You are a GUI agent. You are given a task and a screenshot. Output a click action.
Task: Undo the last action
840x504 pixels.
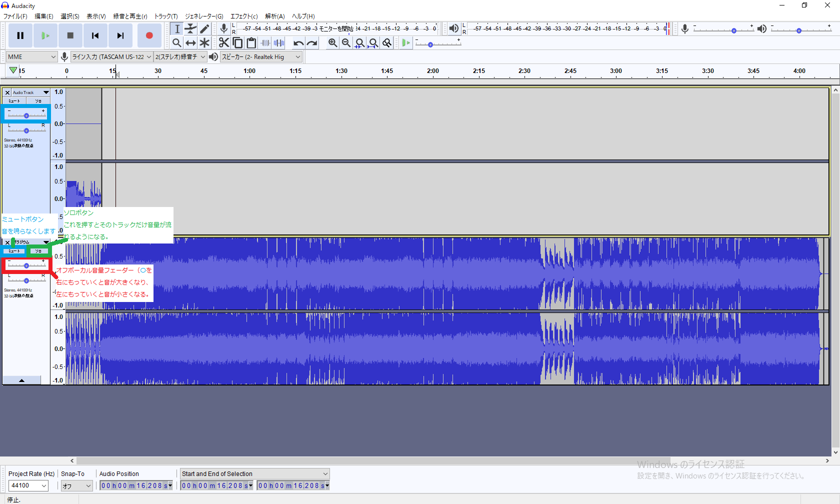pos(298,43)
